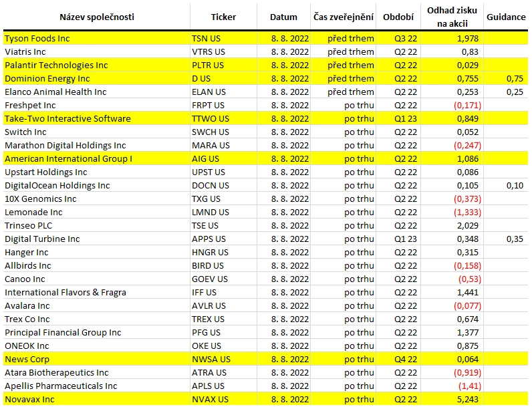Click the Název společnosti column header

(x=97, y=17)
